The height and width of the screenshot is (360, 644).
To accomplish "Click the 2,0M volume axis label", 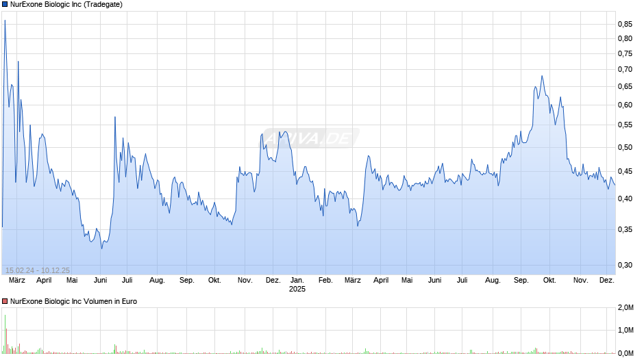I will click(626, 308).
